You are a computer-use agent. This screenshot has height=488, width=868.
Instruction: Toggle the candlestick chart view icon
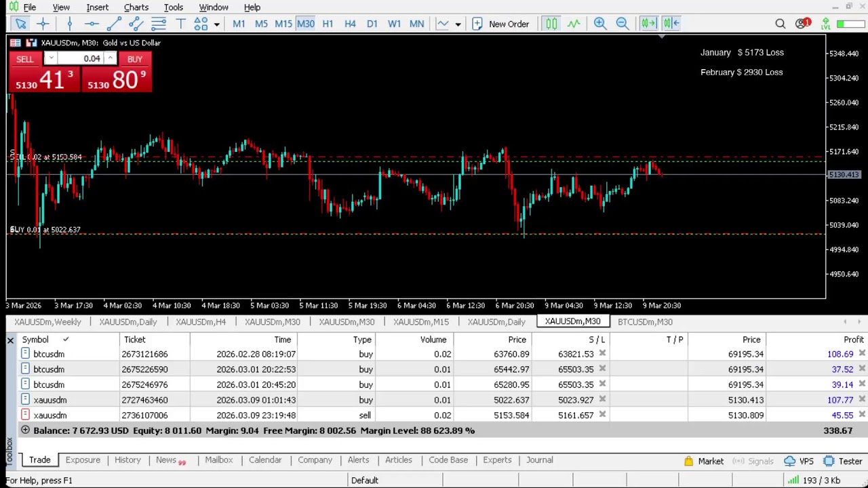pyautogui.click(x=551, y=24)
